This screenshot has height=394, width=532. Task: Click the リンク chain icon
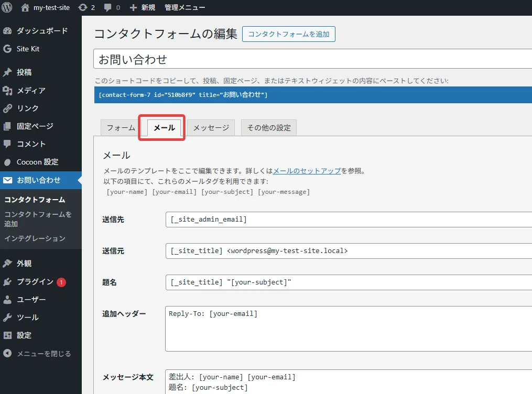click(x=7, y=108)
